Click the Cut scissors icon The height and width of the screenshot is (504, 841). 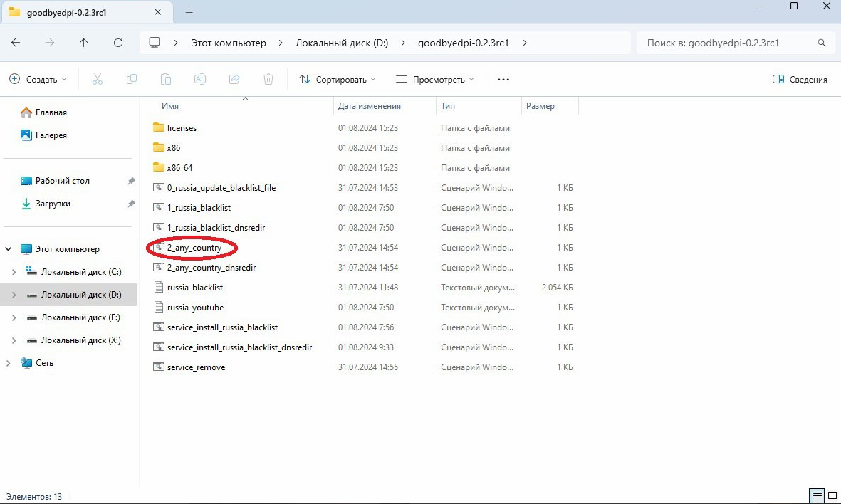click(97, 79)
